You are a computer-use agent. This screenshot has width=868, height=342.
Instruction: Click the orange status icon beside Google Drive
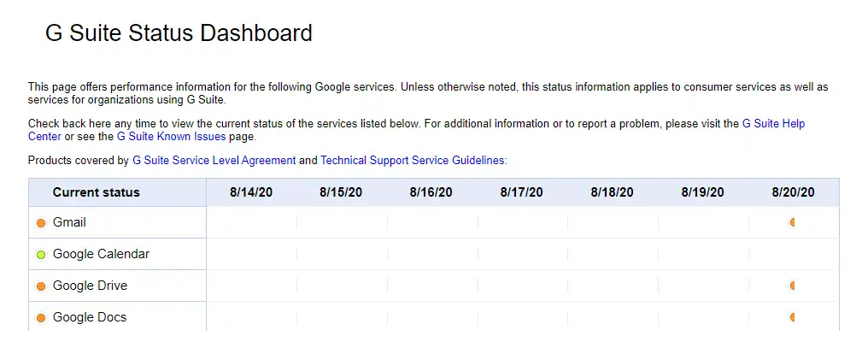41,286
